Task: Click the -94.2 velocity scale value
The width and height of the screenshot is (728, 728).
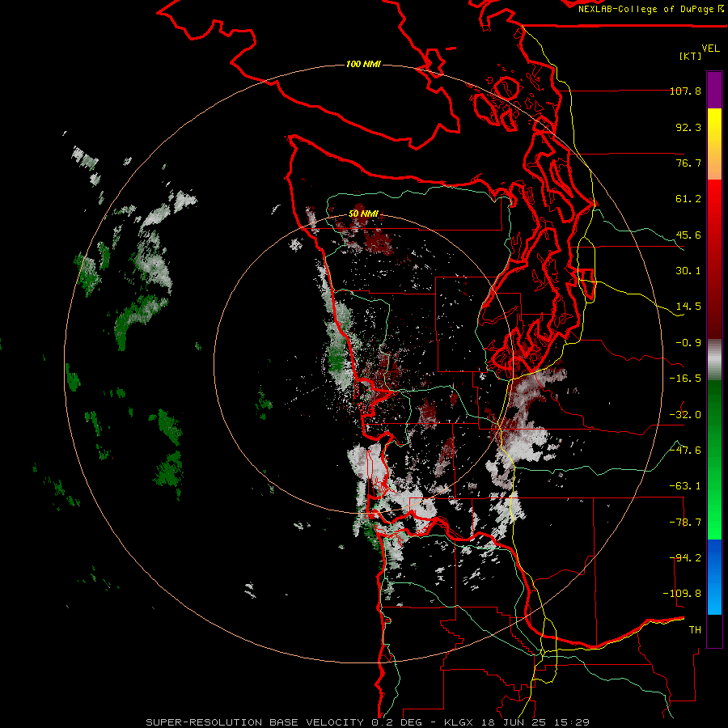Action: coord(686,558)
